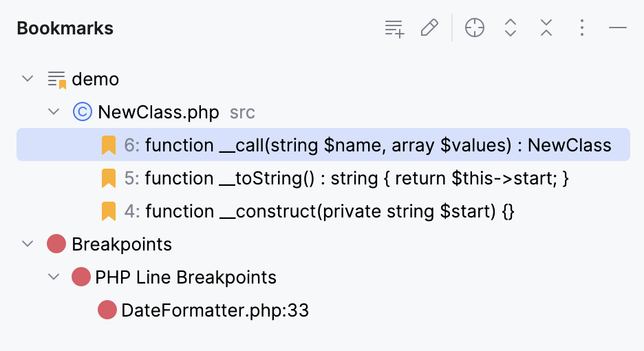644x351 pixels.
Task: Click the Add Bookmark List icon
Action: coord(394,28)
